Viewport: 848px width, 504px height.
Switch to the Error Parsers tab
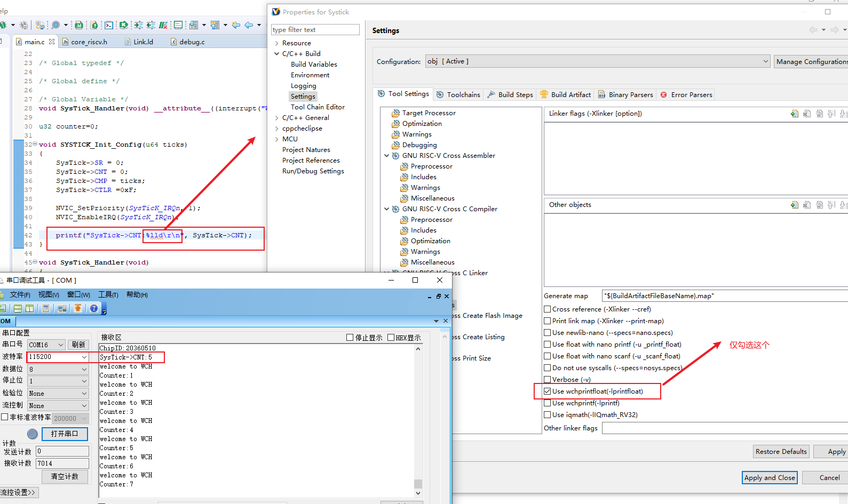click(686, 94)
